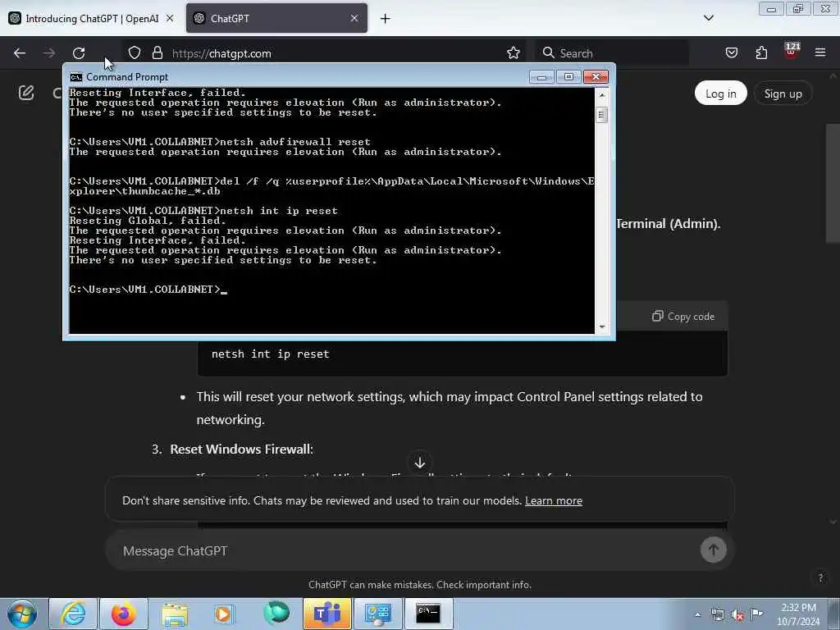Open the shield tracking protection icon
This screenshot has width=840, height=630.
(135, 52)
